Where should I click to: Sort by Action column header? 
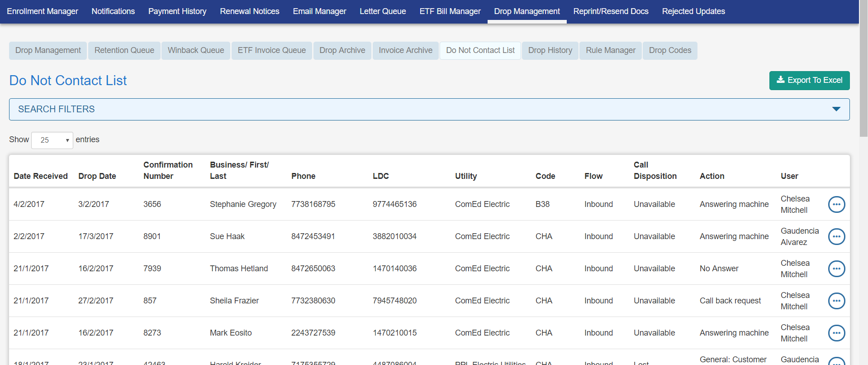click(x=712, y=176)
